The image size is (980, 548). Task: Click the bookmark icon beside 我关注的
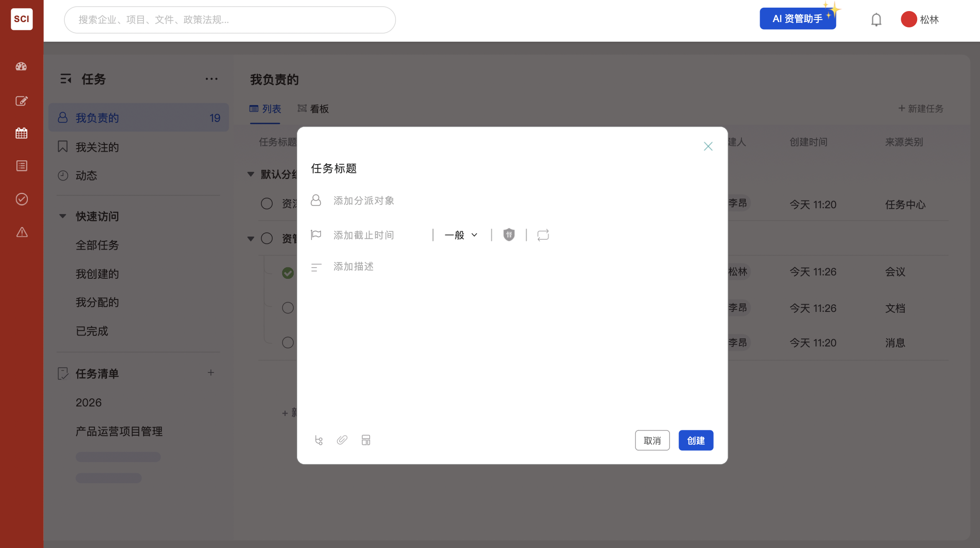63,147
